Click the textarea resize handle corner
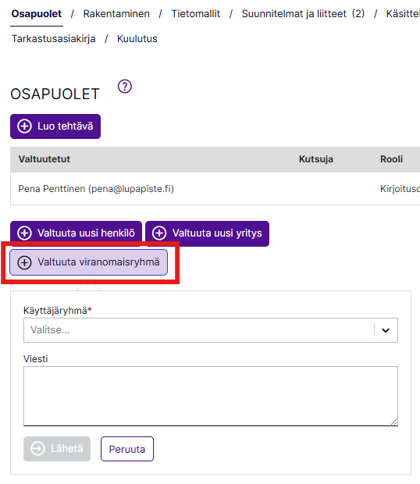 coord(394,422)
